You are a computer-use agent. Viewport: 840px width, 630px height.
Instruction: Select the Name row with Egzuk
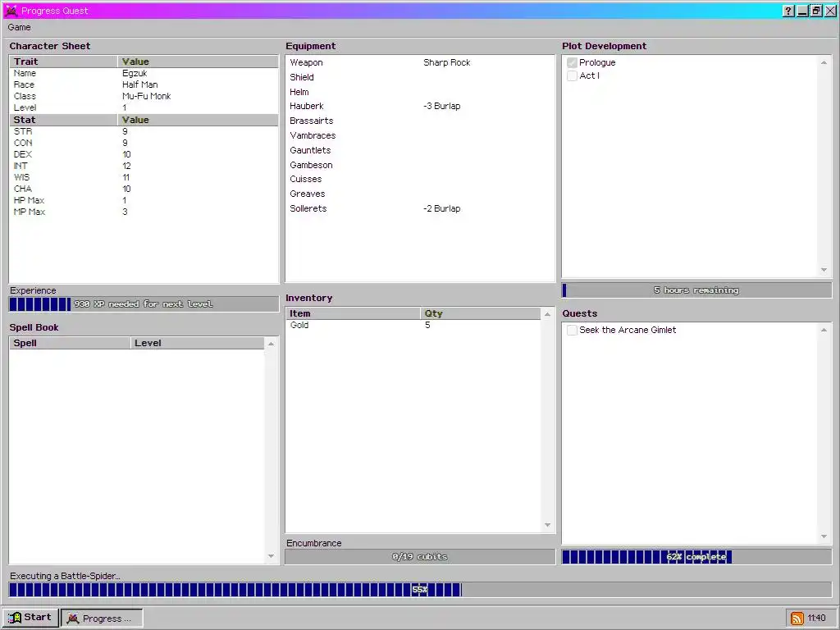(x=144, y=73)
